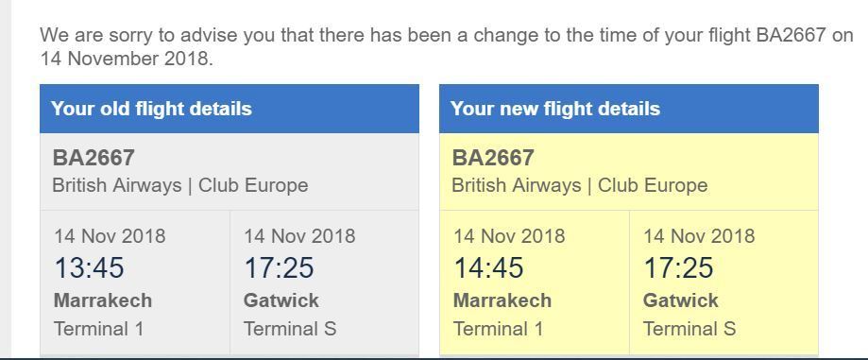The width and height of the screenshot is (868, 360).
Task: Select the new flight number BA2667
Action: point(493,158)
